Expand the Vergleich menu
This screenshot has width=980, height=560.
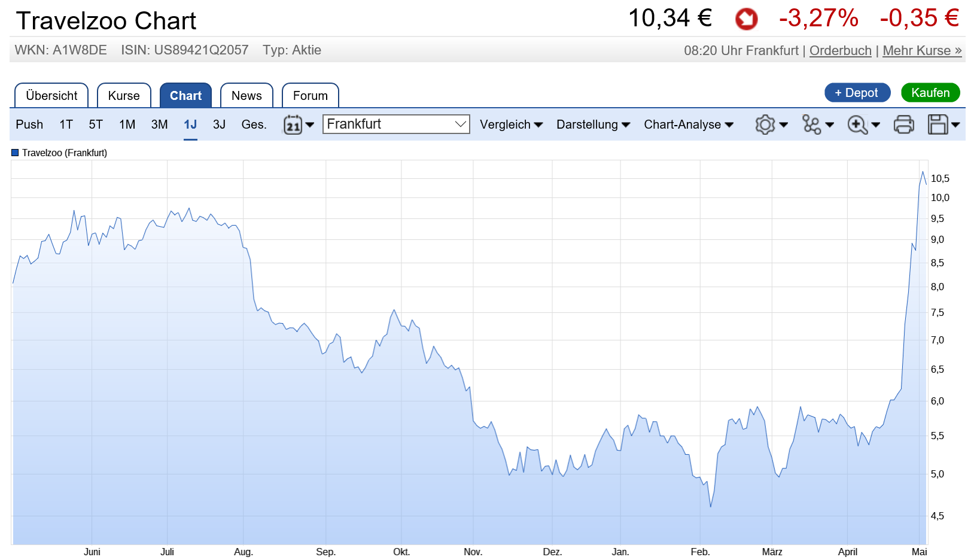pyautogui.click(x=511, y=124)
